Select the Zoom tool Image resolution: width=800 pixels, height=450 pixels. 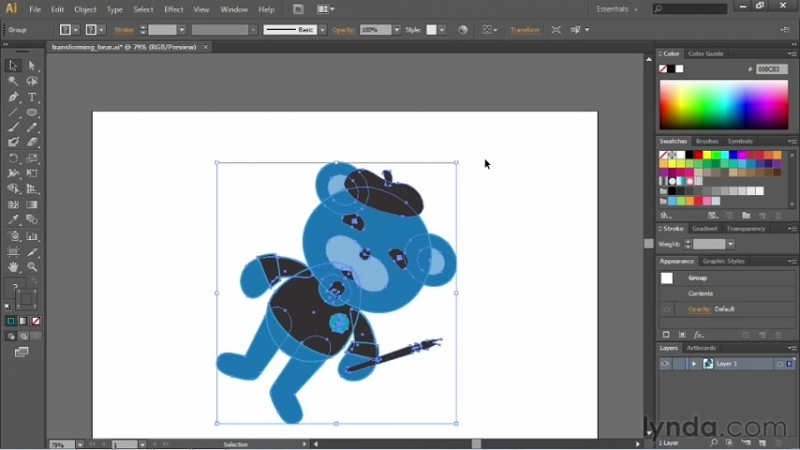(32, 267)
